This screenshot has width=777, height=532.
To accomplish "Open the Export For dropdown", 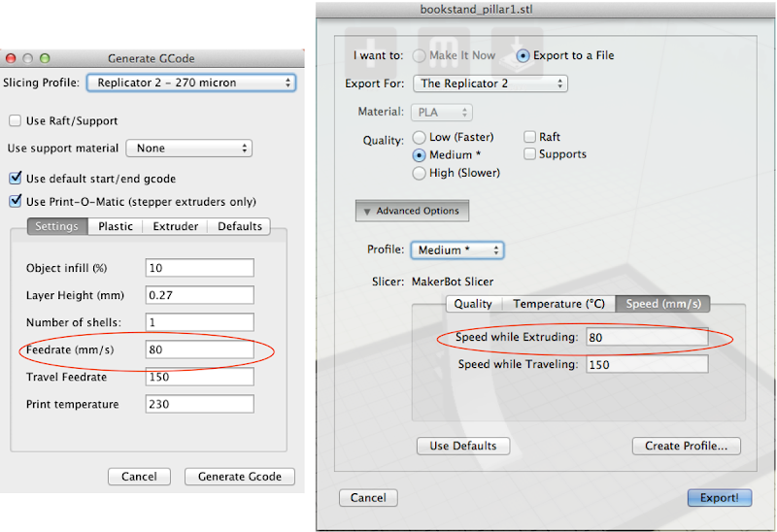I will point(490,83).
